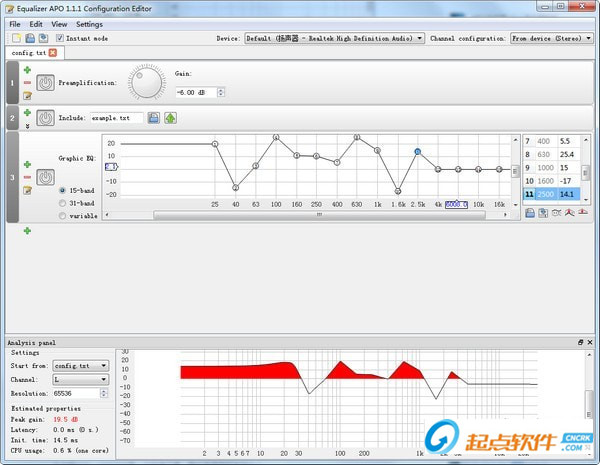The image size is (600, 465).
Task: Open the Channel dropdown showing L
Action: (x=81, y=379)
